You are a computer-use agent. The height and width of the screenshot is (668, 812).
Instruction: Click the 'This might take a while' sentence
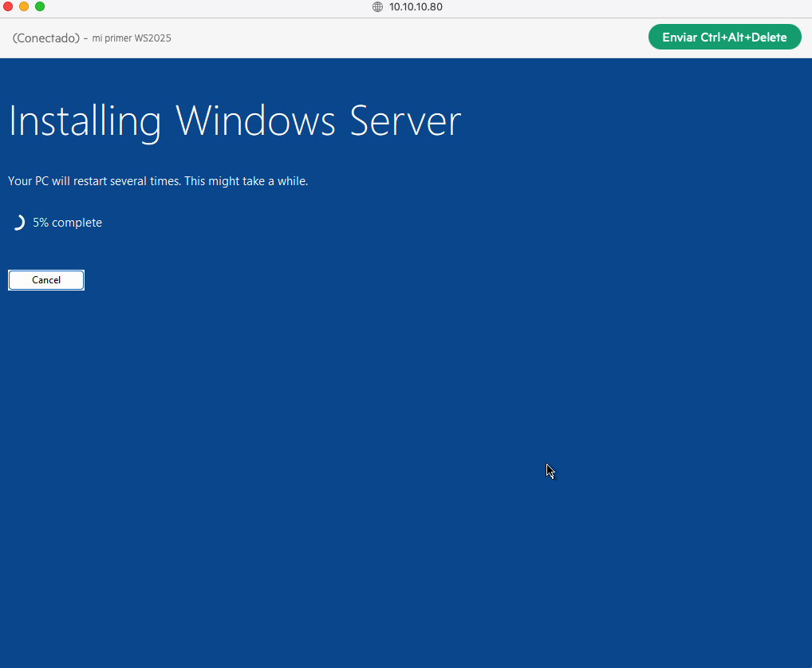[246, 180]
